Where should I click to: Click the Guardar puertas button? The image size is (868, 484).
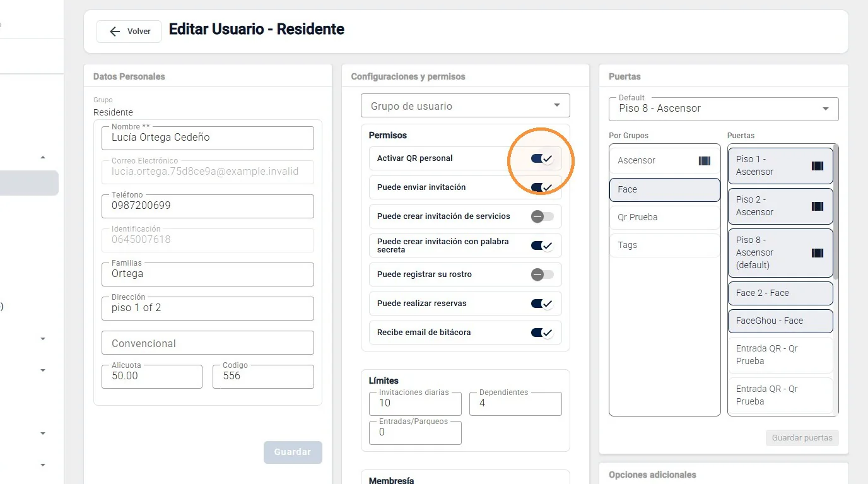coord(802,438)
